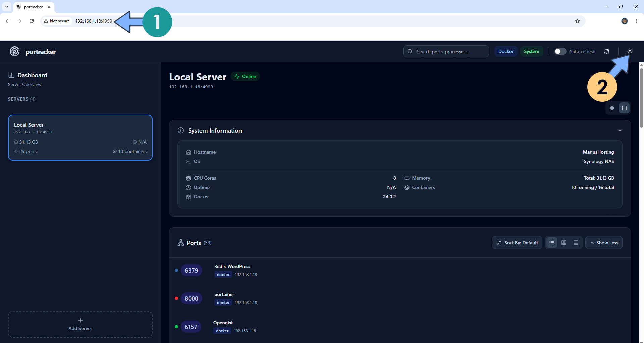Screen dimensions: 644x343
Task: Select the grid view for ports
Action: pyautogui.click(x=564, y=243)
